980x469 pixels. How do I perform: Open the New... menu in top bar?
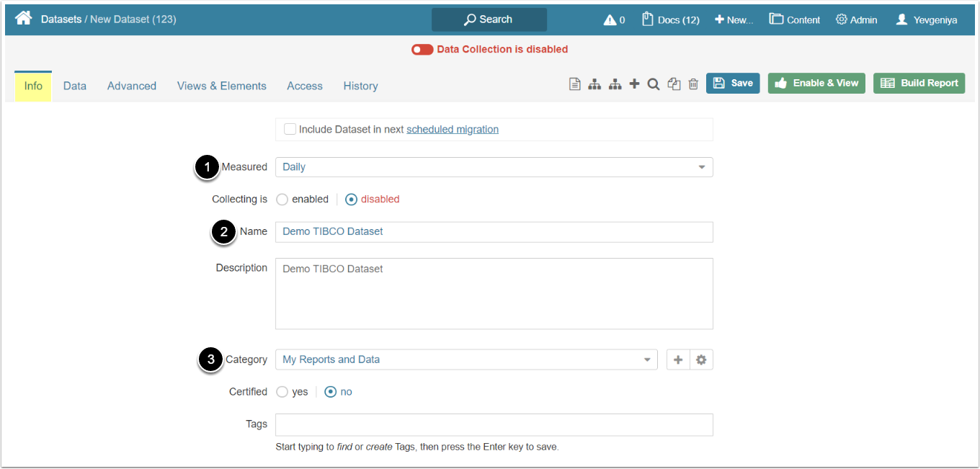[x=734, y=19]
